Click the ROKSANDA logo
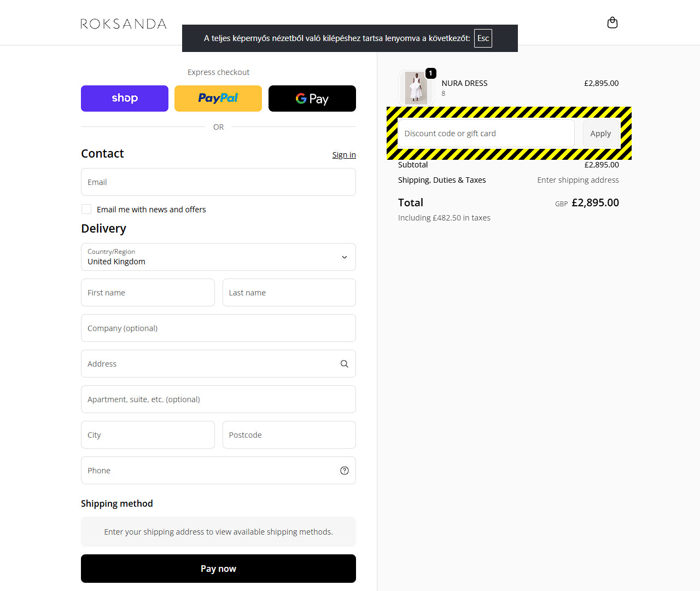Image resolution: width=700 pixels, height=591 pixels. [124, 24]
